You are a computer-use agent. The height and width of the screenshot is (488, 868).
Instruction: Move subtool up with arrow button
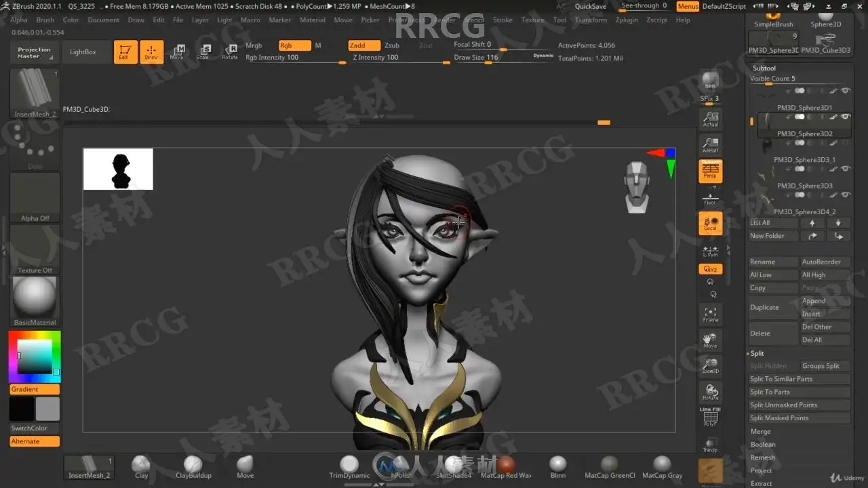[812, 223]
